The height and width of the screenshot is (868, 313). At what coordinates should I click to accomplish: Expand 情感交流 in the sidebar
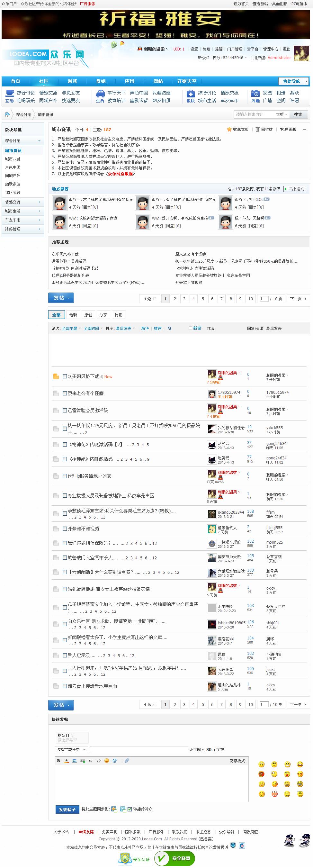(x=39, y=202)
